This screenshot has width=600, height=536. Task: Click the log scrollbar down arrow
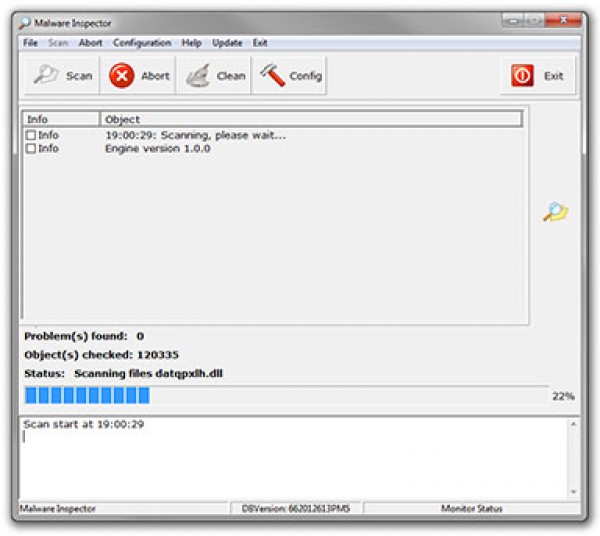click(573, 492)
